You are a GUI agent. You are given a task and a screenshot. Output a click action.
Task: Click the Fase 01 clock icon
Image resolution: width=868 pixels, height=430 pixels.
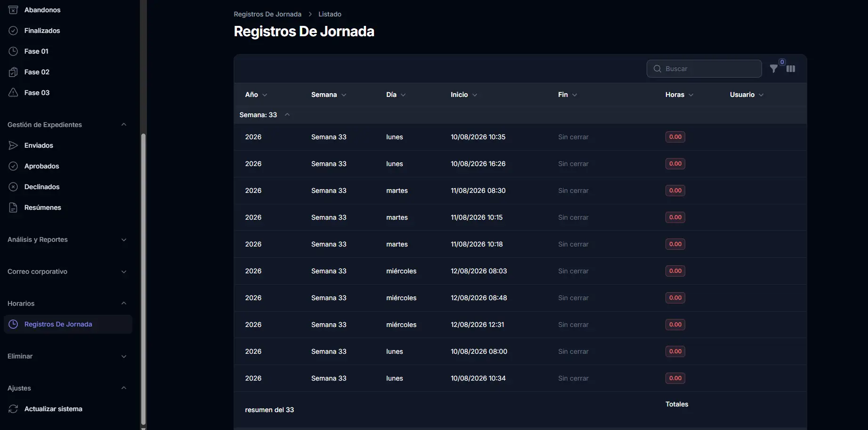tap(13, 51)
